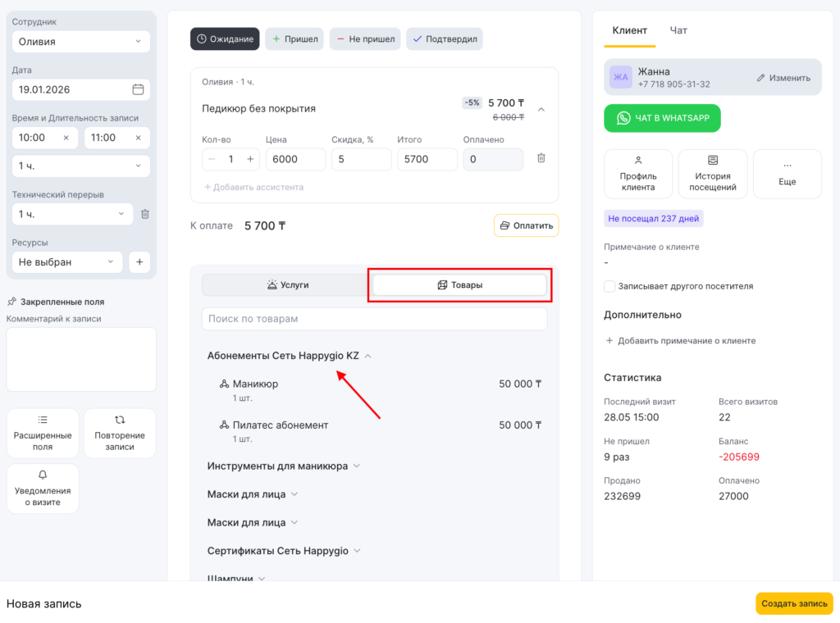Click the Создать запись button

[793, 603]
